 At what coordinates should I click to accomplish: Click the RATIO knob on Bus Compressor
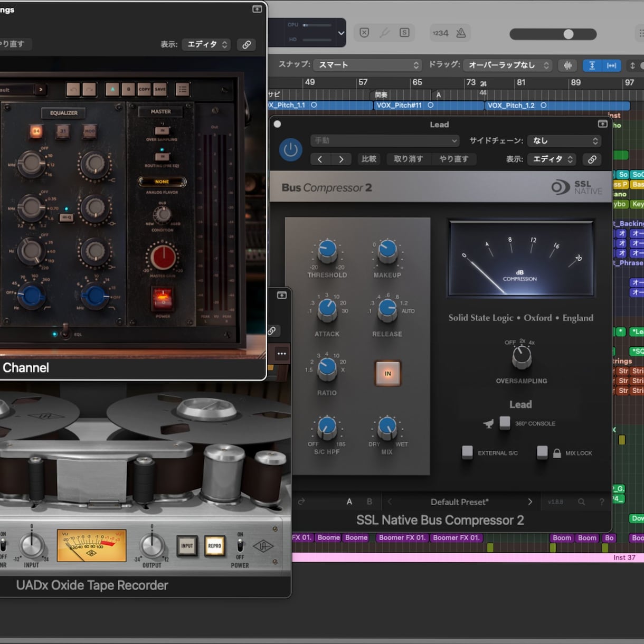coord(327,369)
